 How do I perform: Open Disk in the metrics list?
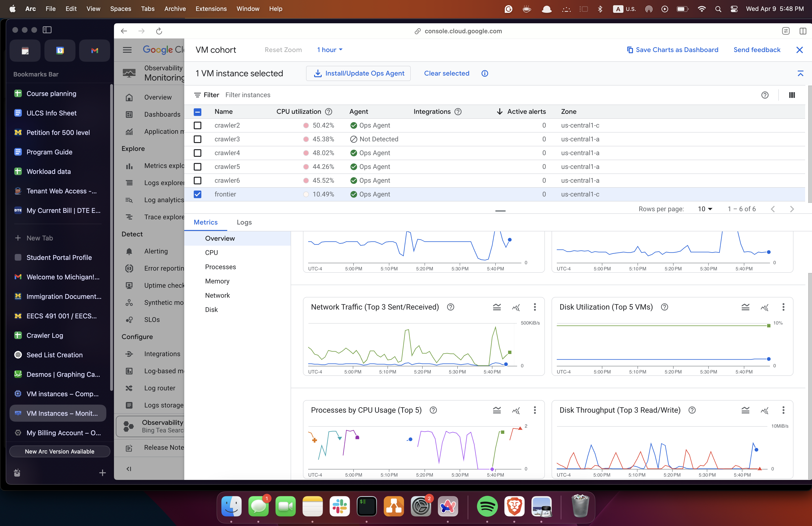(211, 310)
